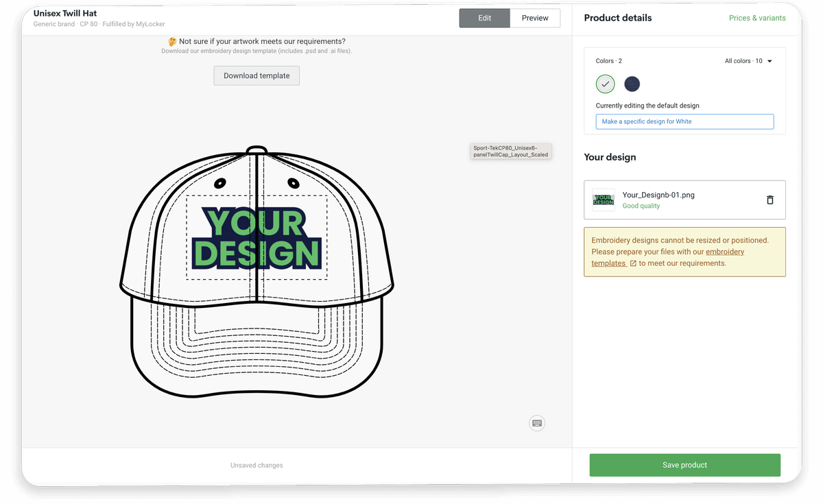Click the Your Design artwork on the hat mockup
Viewport: 823px width, 504px height.
(x=256, y=238)
